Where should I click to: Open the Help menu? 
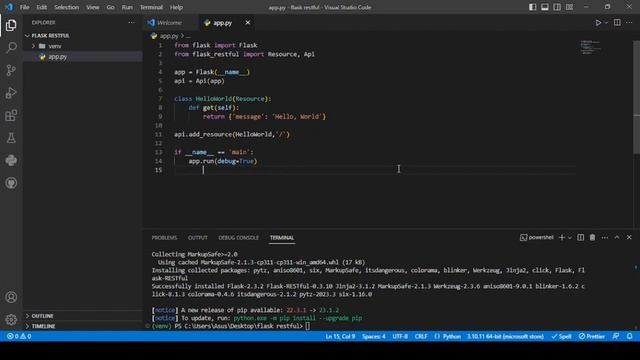coord(176,7)
